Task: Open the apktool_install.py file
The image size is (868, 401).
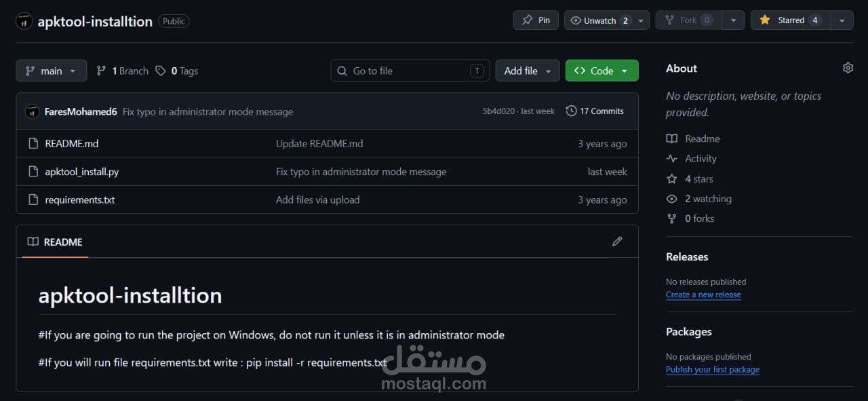Action: (82, 172)
